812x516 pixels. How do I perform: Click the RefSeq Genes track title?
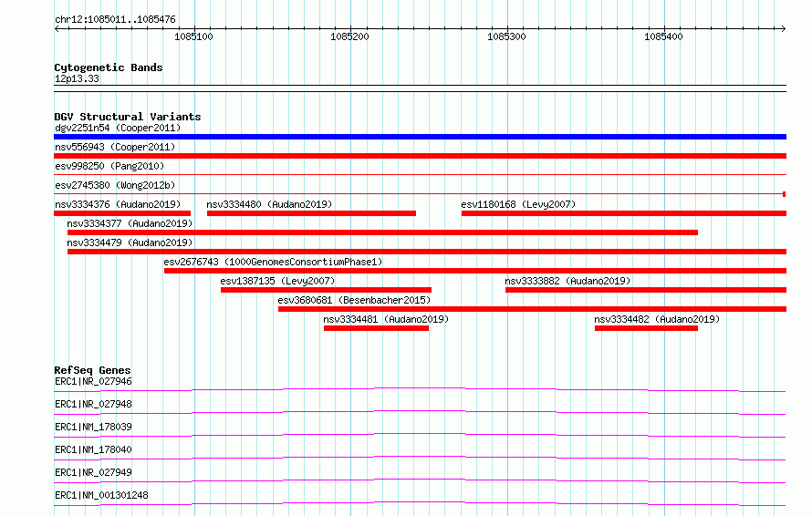click(92, 370)
